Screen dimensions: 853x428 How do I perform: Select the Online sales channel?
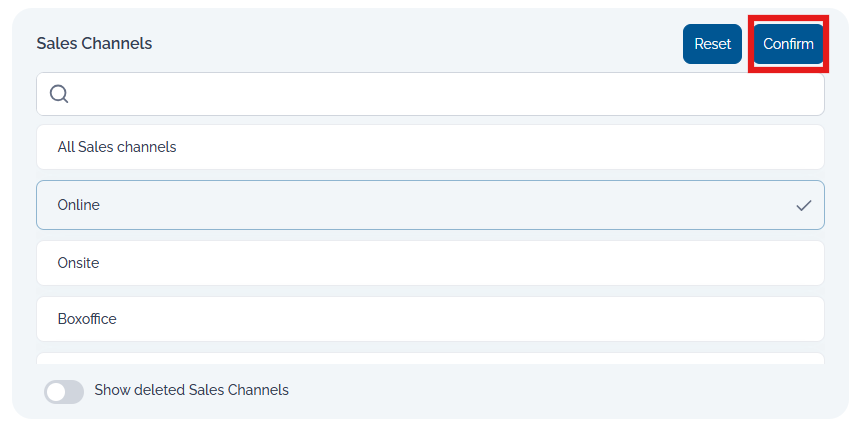point(430,205)
